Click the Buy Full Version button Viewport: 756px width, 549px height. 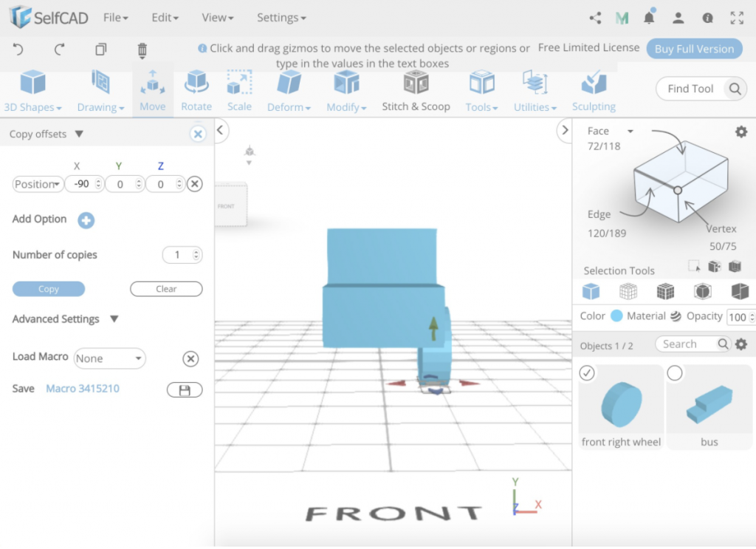694,48
